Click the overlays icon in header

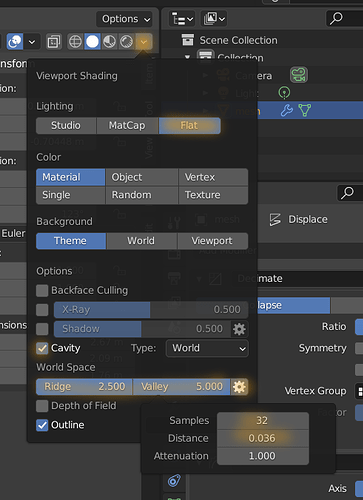click(x=15, y=42)
